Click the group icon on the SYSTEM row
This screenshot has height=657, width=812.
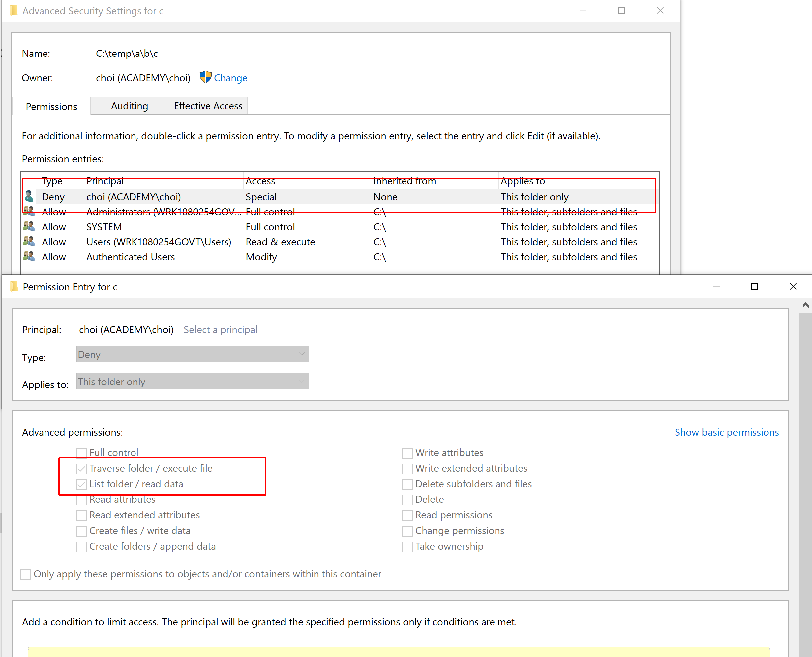[x=29, y=226]
